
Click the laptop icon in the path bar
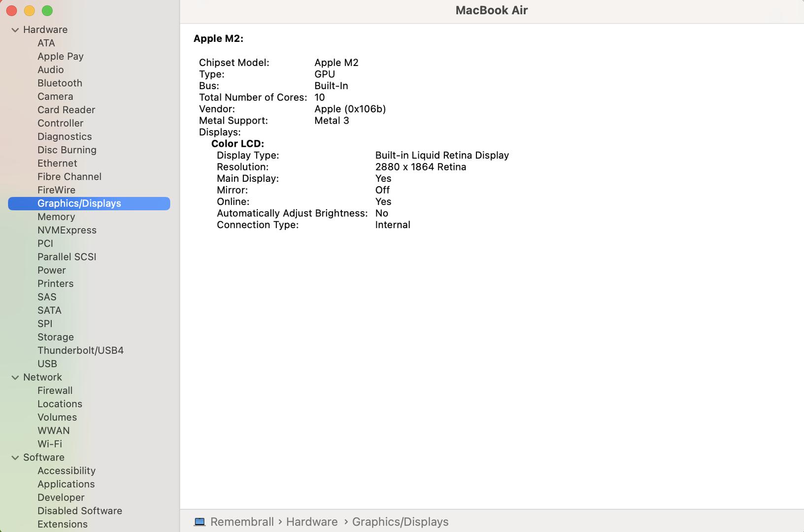click(200, 522)
